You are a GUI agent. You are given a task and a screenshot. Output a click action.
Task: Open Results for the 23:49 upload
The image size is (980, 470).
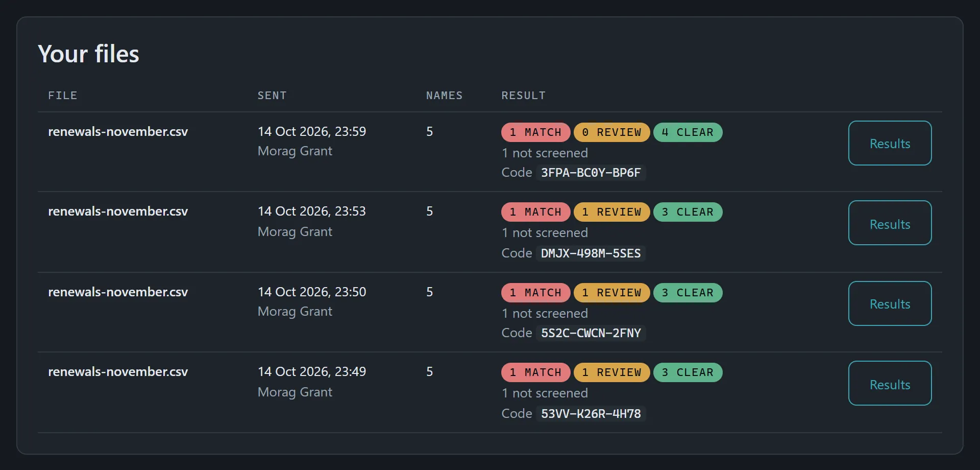click(890, 383)
